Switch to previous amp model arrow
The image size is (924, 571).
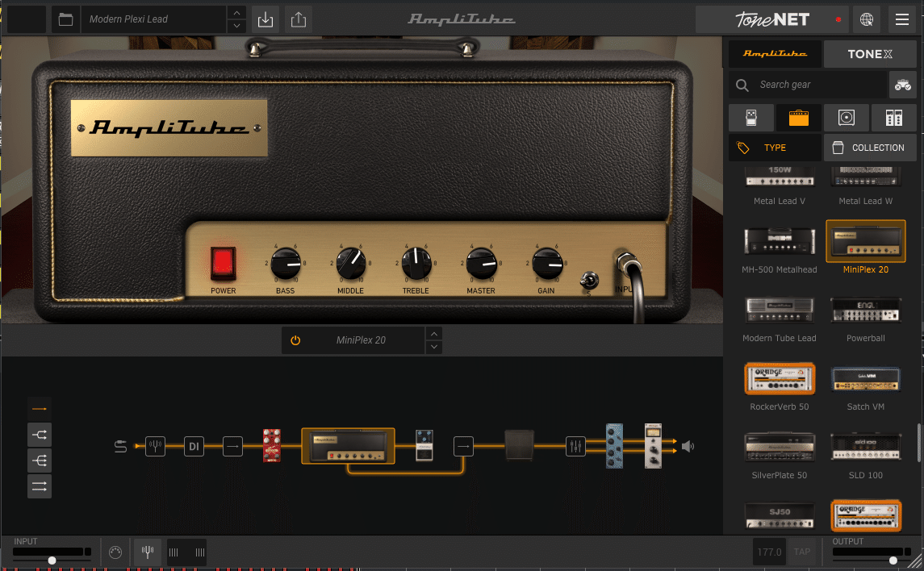tap(433, 334)
